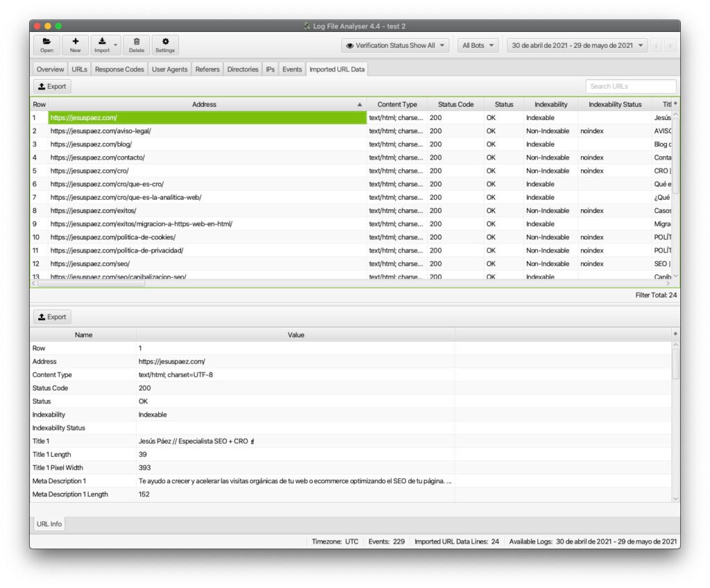Sort by Status Code column header
This screenshot has width=710, height=588.
point(456,104)
